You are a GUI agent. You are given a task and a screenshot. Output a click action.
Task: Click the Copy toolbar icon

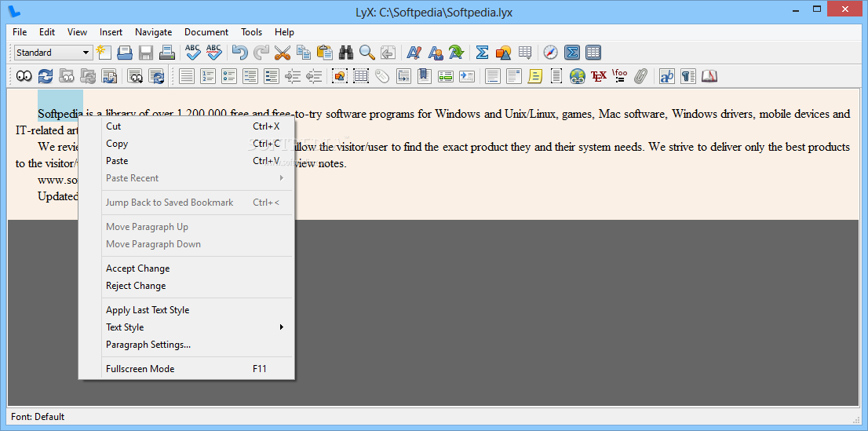304,53
